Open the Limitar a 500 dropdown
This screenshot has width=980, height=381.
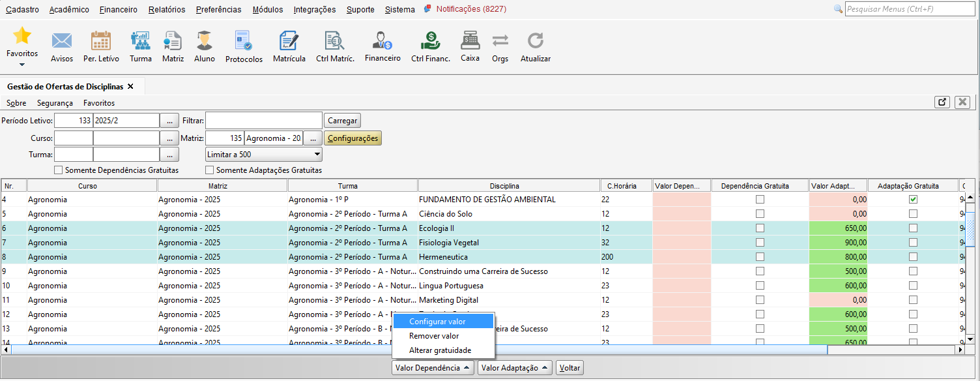[263, 155]
